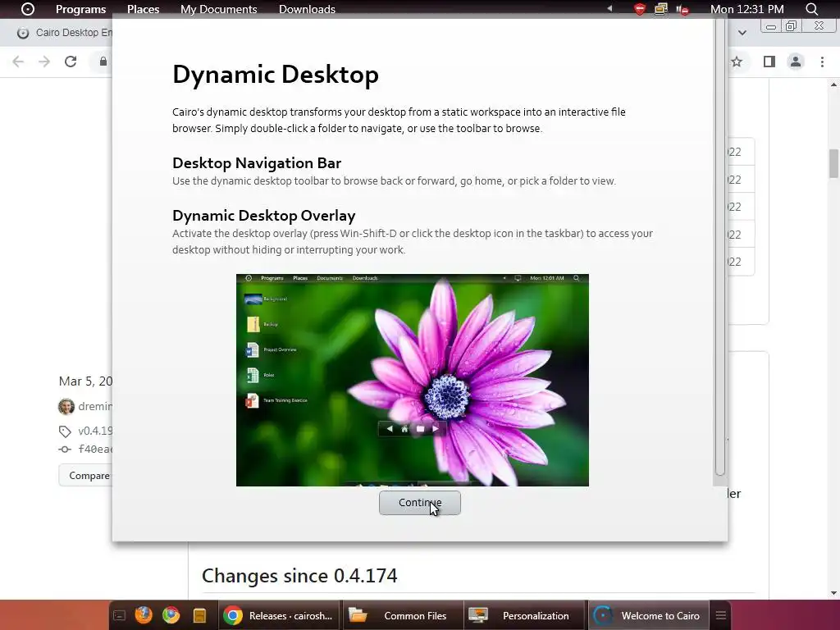Screen dimensions: 840x630
Task: Open the Cairo logo menu
Action: pyautogui.click(x=27, y=8)
